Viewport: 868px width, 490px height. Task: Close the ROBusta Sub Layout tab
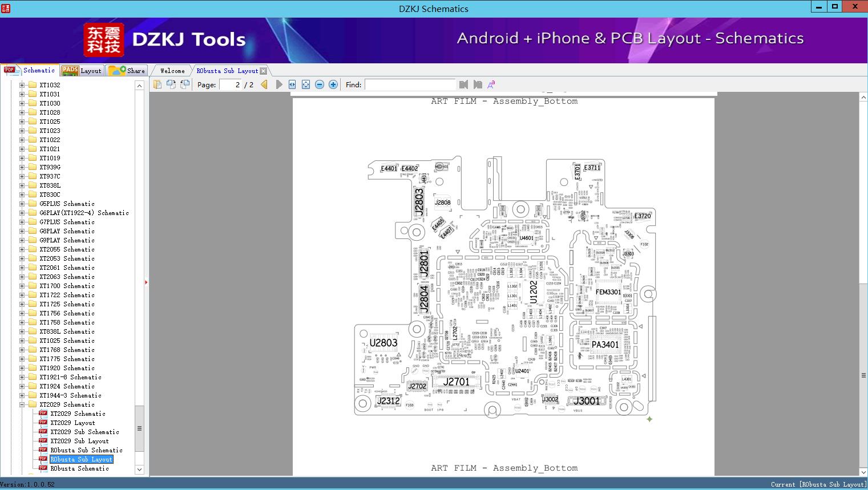(x=264, y=71)
